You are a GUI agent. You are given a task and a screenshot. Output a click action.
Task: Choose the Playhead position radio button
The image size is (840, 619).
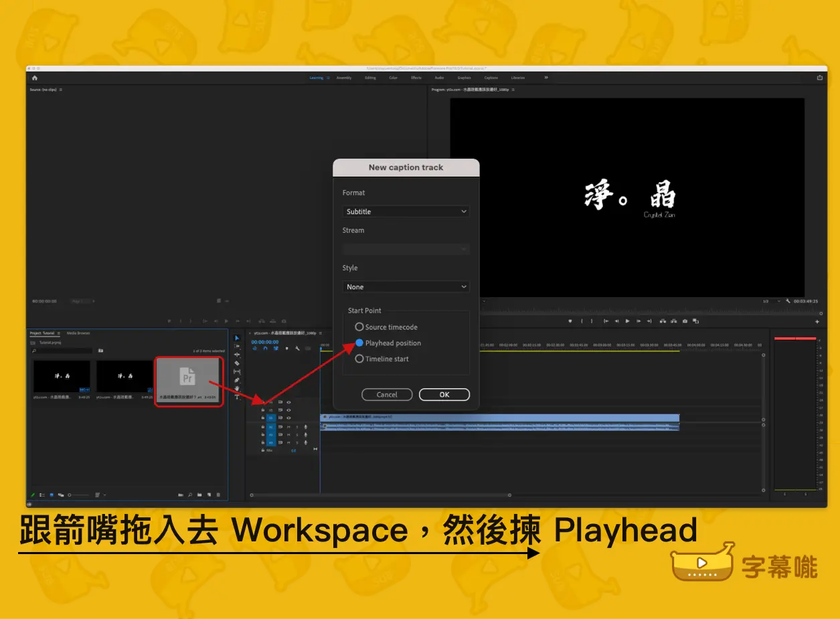pos(359,343)
